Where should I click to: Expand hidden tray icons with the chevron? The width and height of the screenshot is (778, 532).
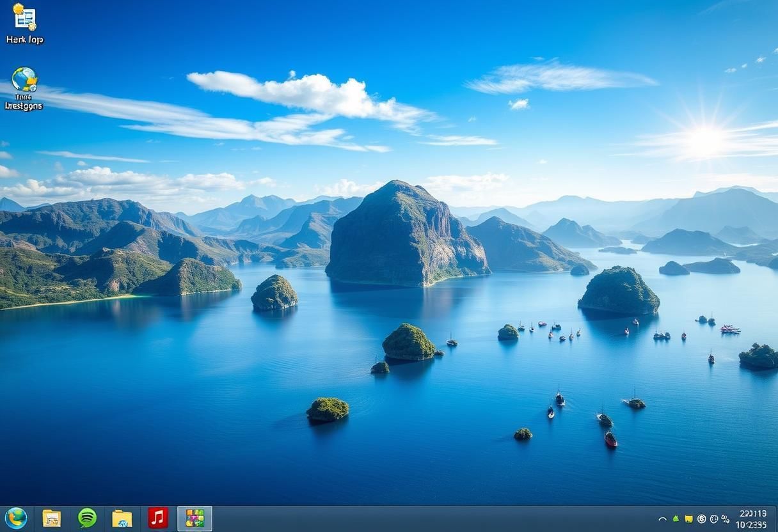tap(663, 519)
